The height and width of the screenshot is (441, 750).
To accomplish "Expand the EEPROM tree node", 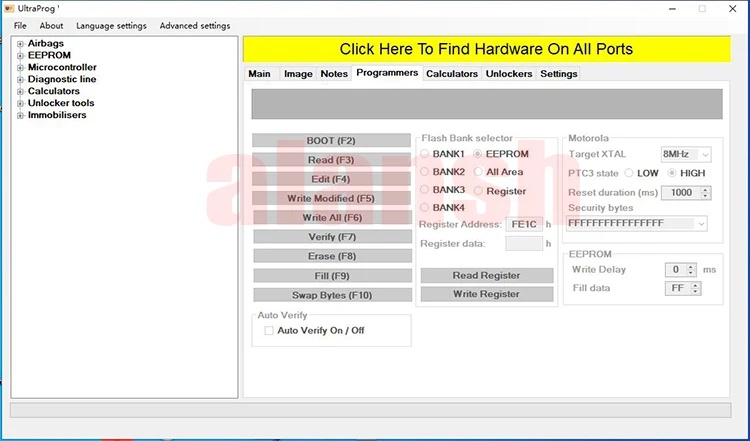I will click(20, 56).
